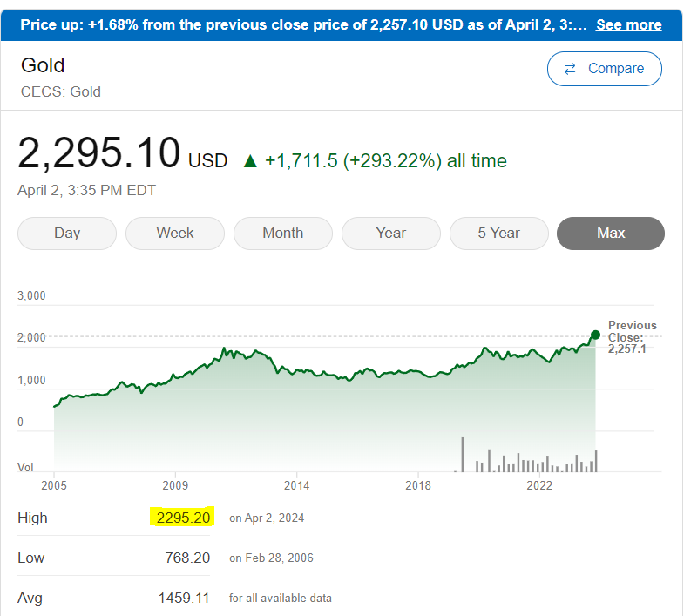Click the 2009 x-axis label
The image size is (684, 616).
pyautogui.click(x=175, y=484)
